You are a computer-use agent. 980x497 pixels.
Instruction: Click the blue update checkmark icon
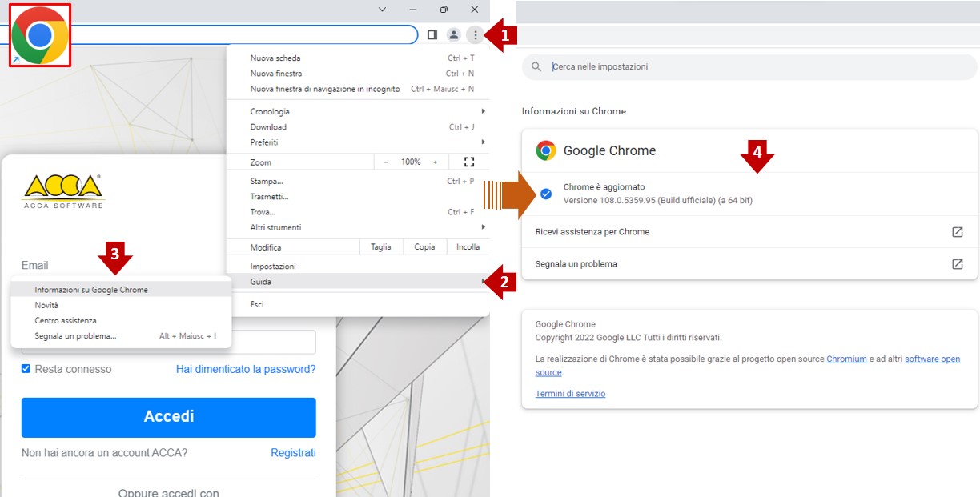546,194
